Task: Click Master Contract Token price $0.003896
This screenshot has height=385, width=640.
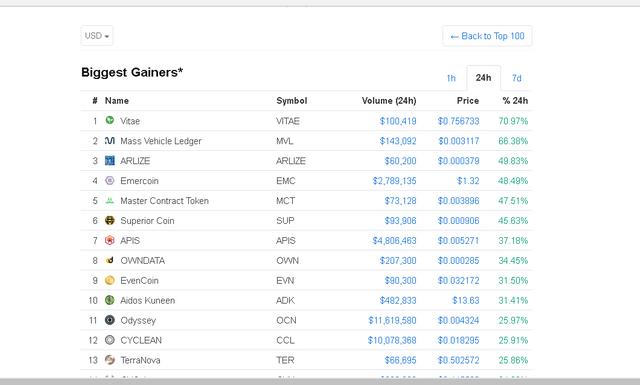Action: tap(458, 201)
